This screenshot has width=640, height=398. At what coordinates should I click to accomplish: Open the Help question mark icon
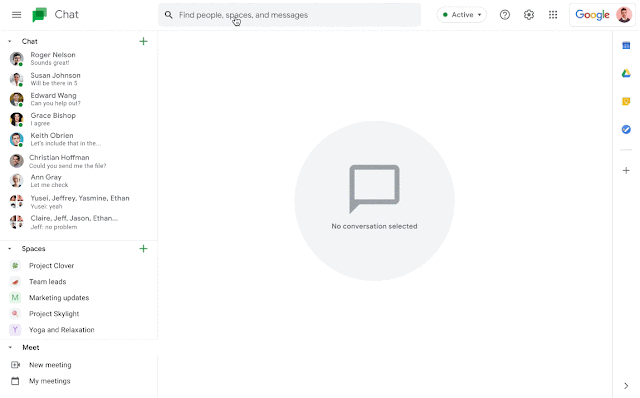coord(504,15)
